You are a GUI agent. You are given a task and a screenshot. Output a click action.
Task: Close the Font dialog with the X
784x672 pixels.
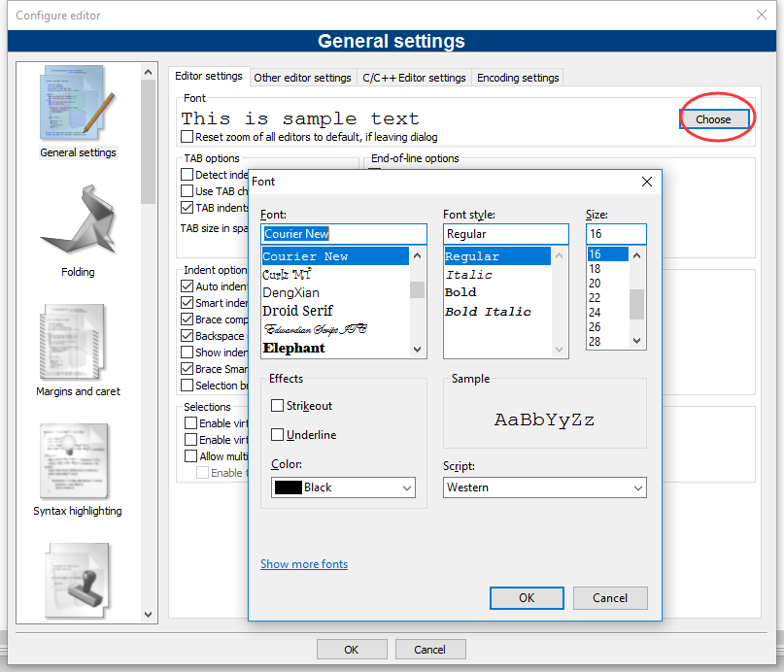click(646, 182)
